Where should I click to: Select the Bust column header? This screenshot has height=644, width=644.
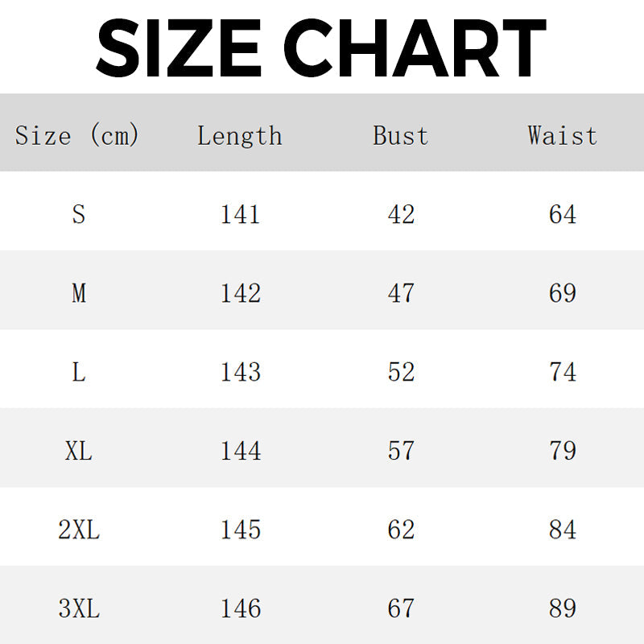(x=401, y=135)
